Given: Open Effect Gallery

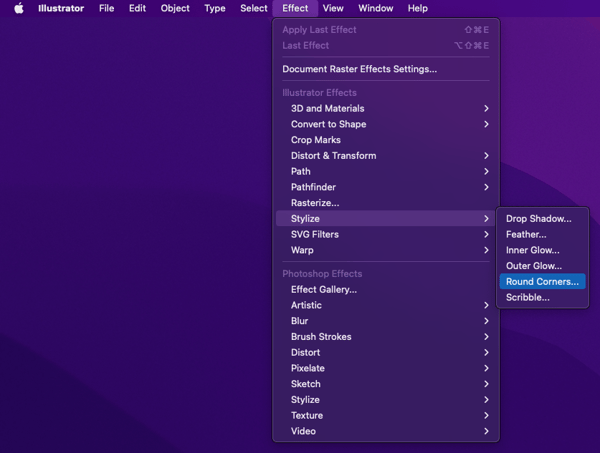Looking at the screenshot, I should tap(386, 289).
